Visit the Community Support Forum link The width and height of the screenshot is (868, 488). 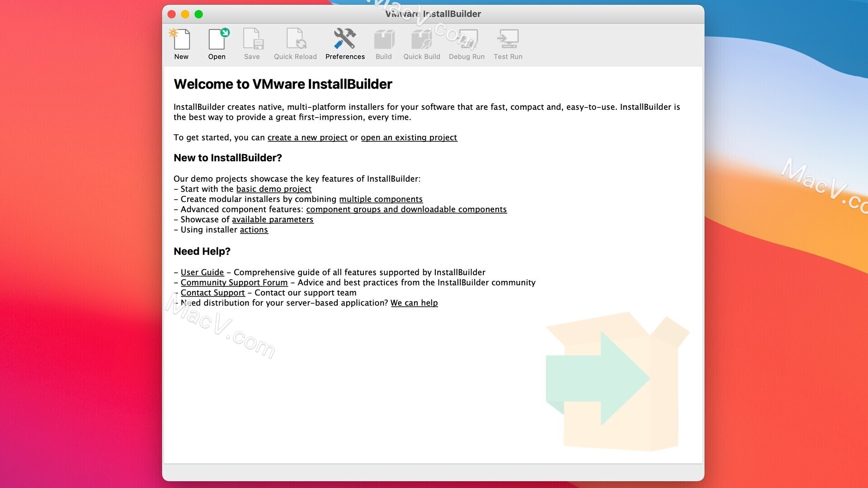point(234,282)
